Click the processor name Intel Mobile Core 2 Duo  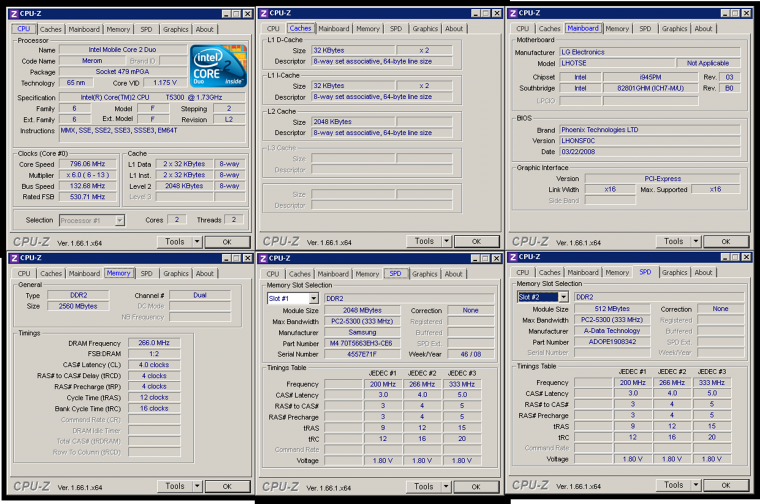123,49
